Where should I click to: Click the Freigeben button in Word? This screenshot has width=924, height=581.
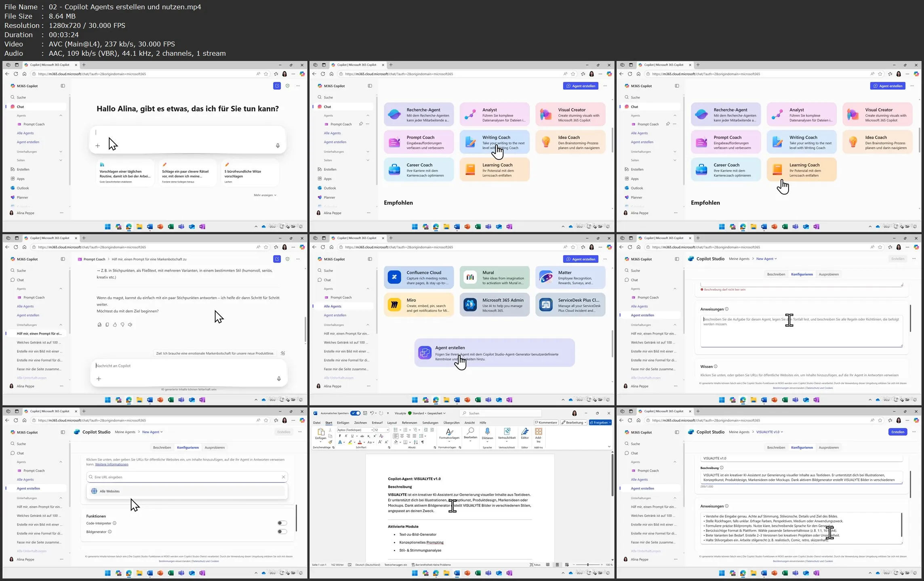(x=600, y=422)
